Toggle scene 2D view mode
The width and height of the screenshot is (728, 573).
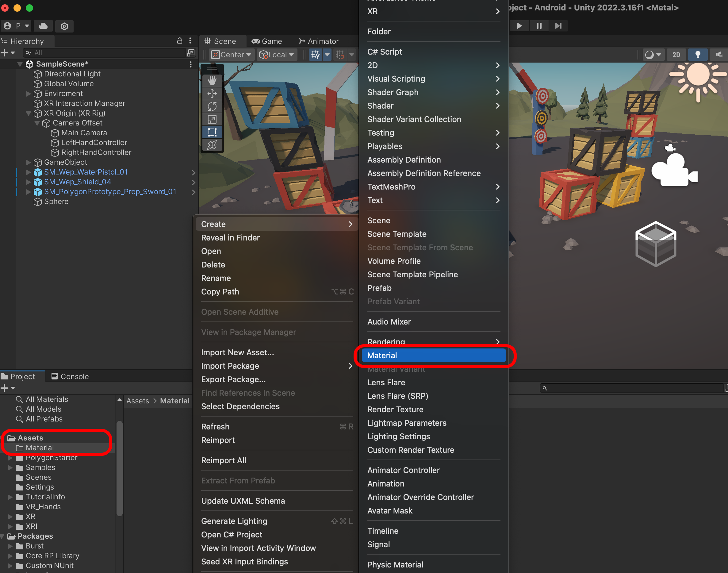point(676,55)
